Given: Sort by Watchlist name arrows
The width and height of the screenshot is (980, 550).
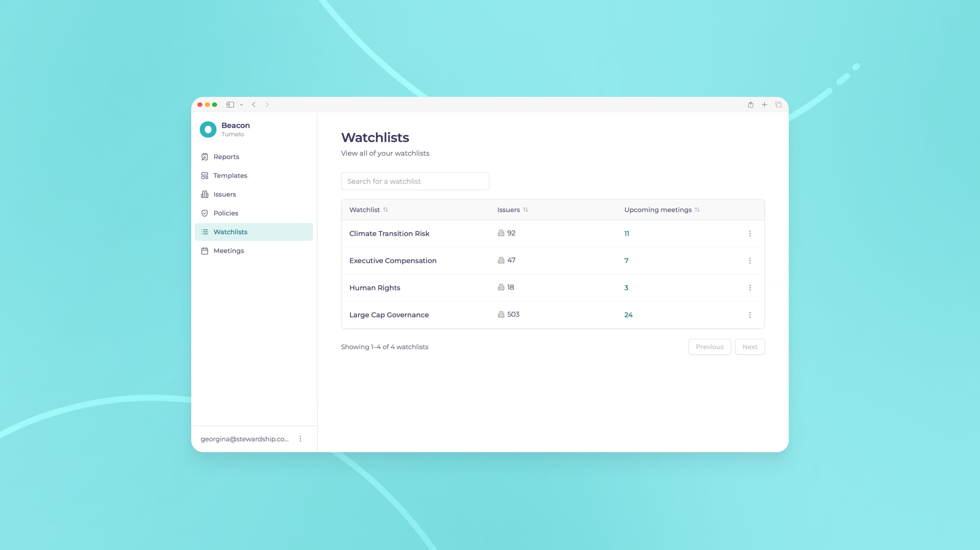Looking at the screenshot, I should pos(386,210).
